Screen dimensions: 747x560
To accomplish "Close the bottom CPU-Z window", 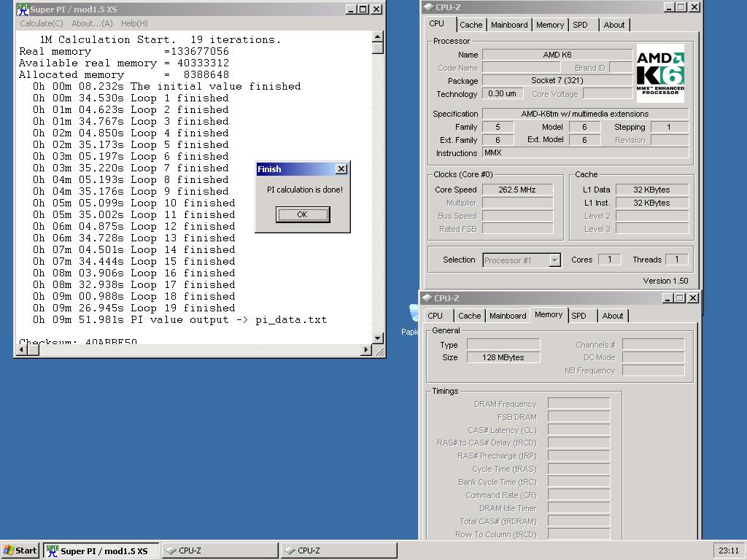I will (693, 298).
